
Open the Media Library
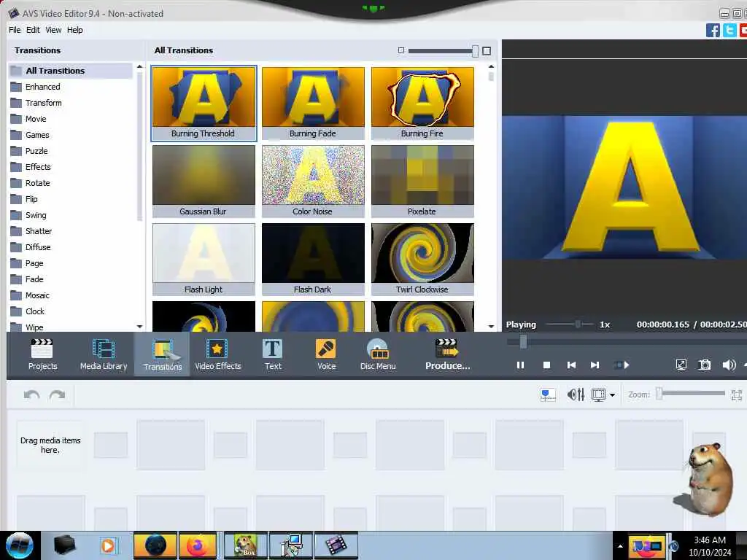(104, 354)
